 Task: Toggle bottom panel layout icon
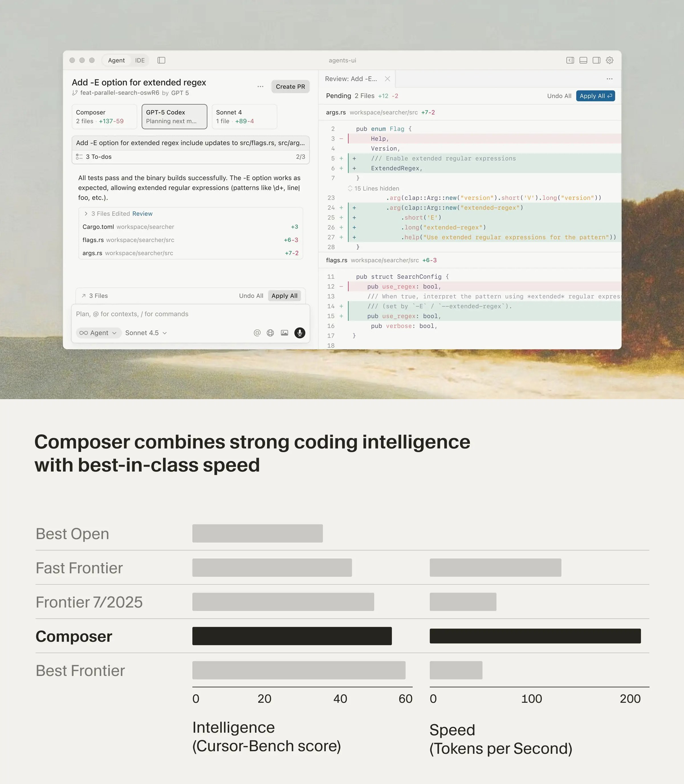583,60
